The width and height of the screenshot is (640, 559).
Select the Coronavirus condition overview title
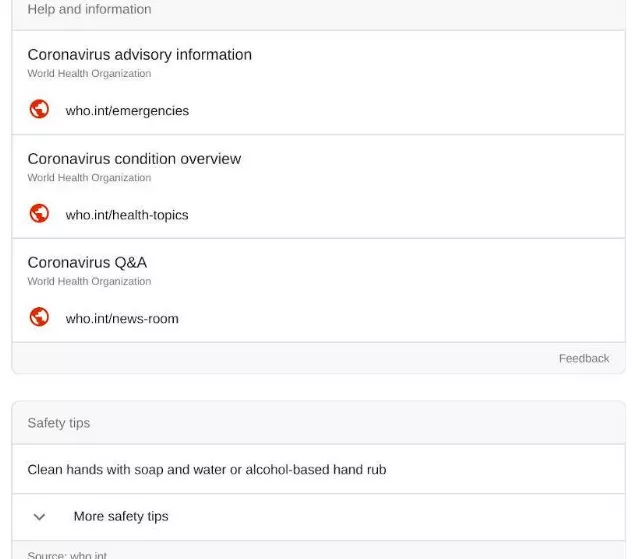134,159
